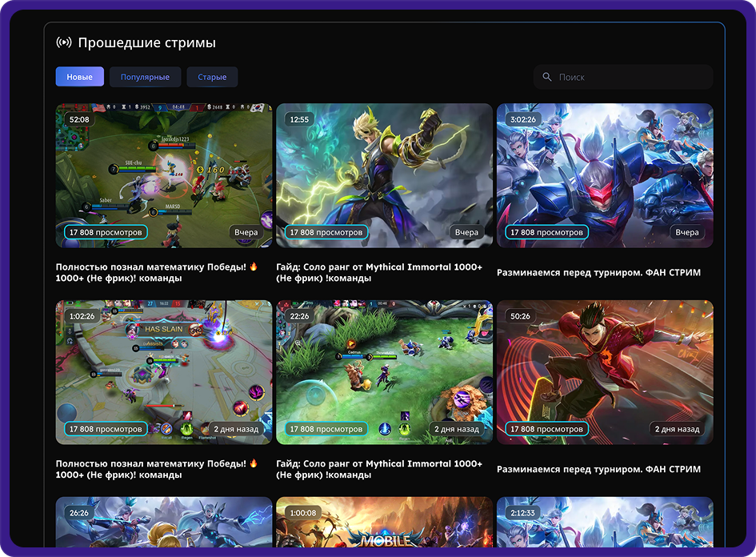Viewport: 756px width, 557px height.
Task: Switch to the Популярные tab
Action: (145, 77)
